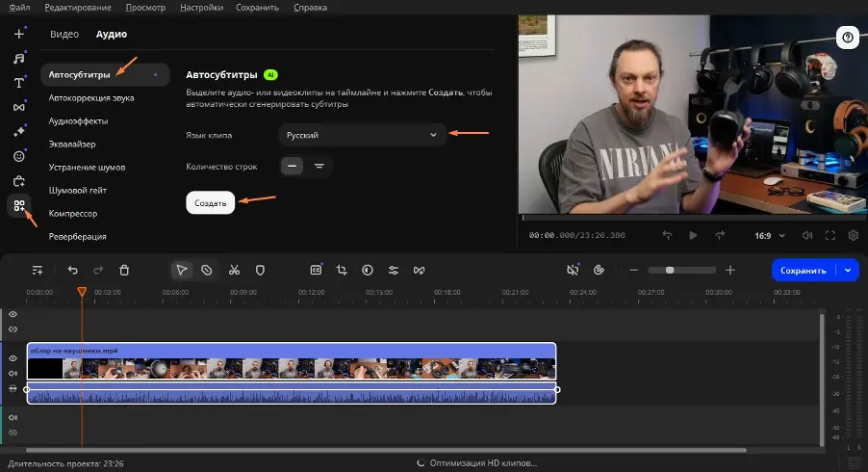This screenshot has width=868, height=472.
Task: Open the 16:9 aspect ratio dropdown
Action: (770, 235)
